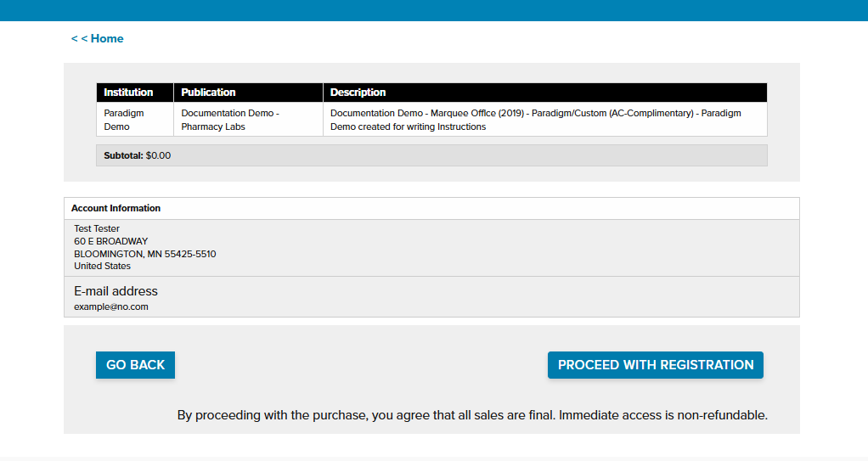Click the 60 E BROADWAY address line

click(x=110, y=241)
